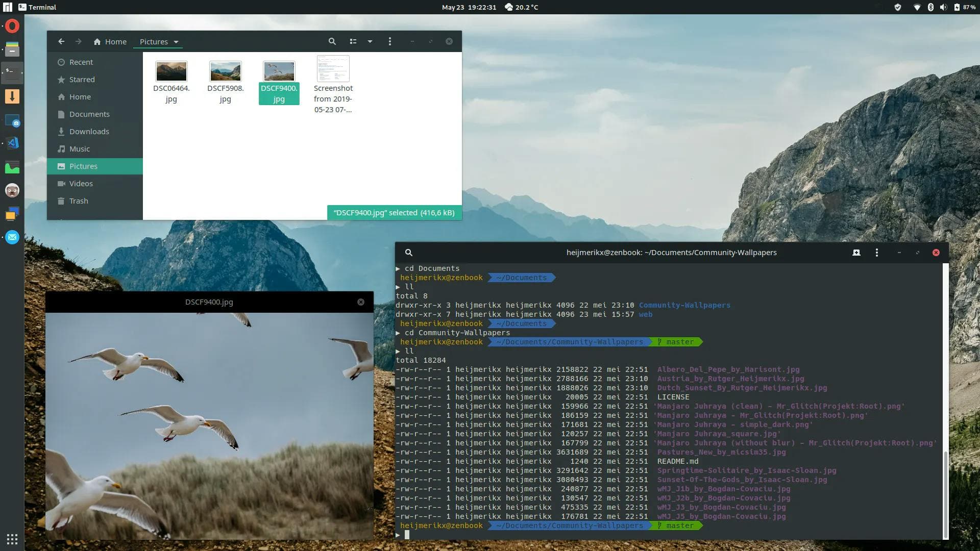Viewport: 980px width, 551px height.
Task: Close the DSCF9400.jpg preview window
Action: click(361, 302)
